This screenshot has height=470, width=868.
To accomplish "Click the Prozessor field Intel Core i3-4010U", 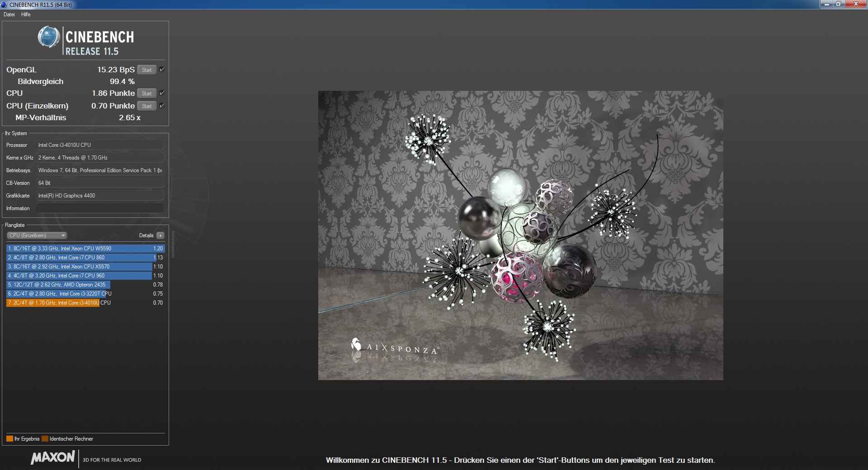I will coord(100,145).
